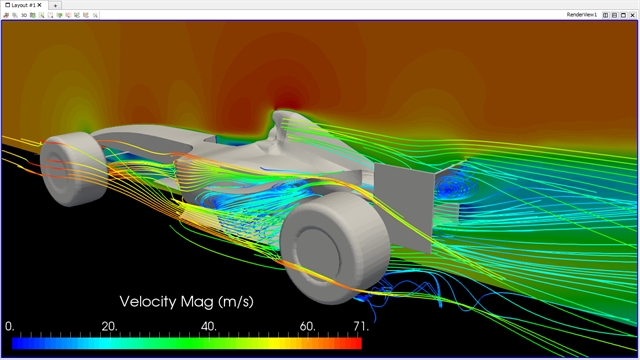Click the RenderView1 title label
This screenshot has height=360, width=640.
click(x=582, y=15)
